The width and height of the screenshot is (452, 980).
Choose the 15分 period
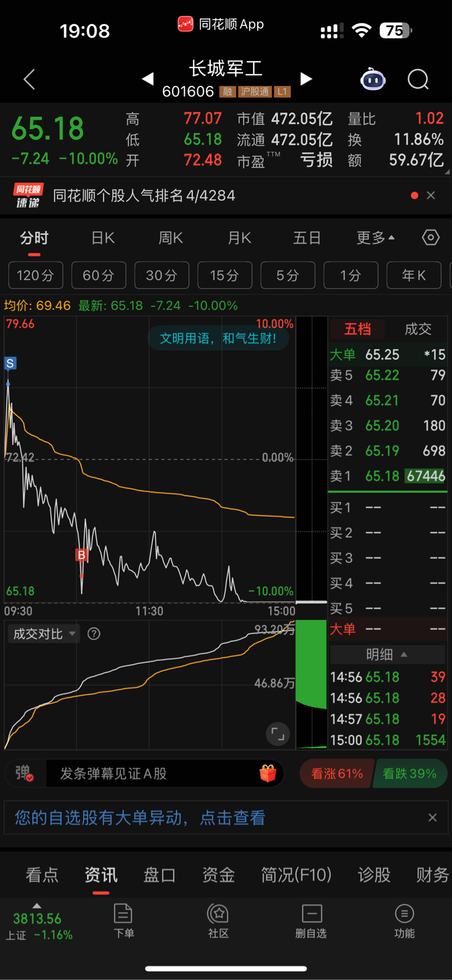point(225,275)
